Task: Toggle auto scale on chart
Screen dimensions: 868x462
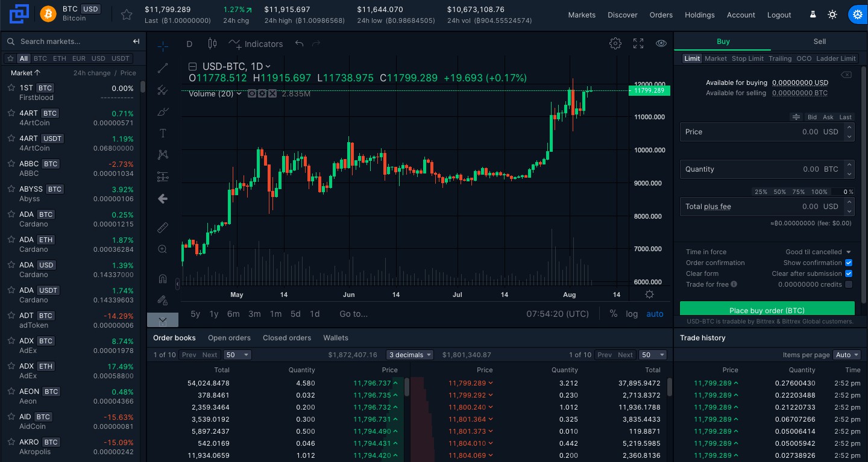Action: pos(655,314)
